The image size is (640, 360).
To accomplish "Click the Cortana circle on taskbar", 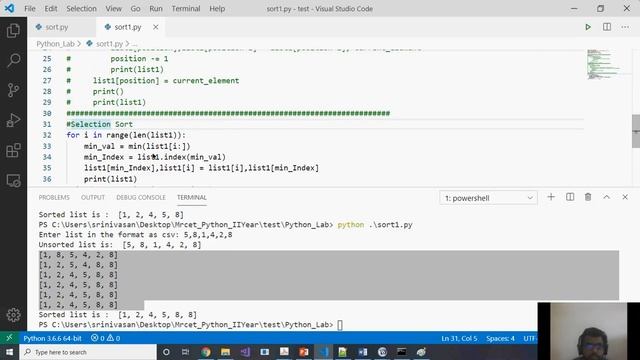I will coord(166,352).
